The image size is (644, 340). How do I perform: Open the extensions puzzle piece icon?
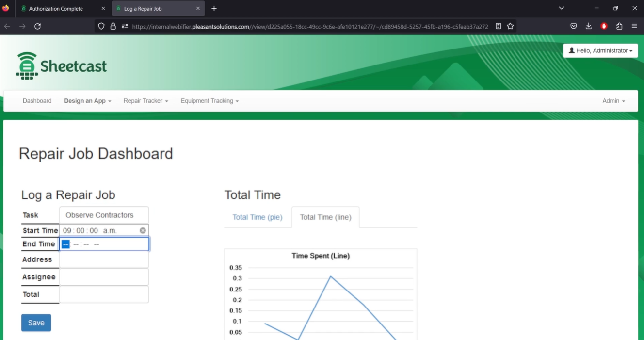click(619, 26)
